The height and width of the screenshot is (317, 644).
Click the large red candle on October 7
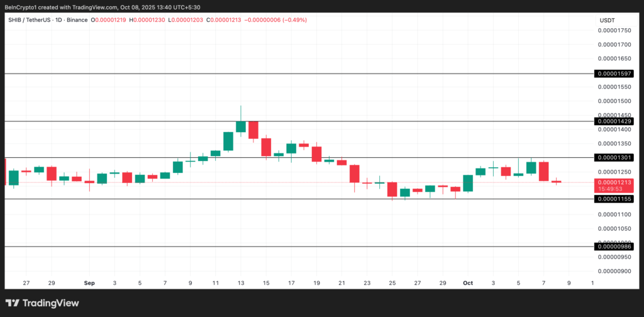543,171
